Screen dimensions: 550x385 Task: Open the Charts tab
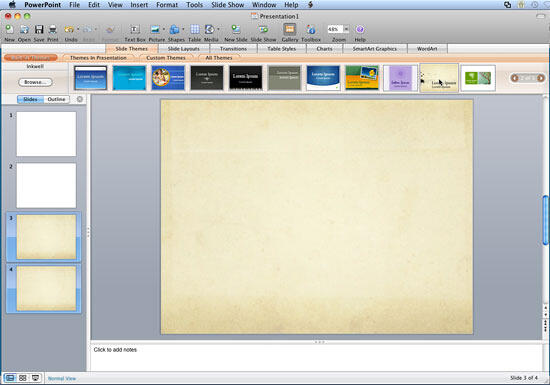coord(324,49)
